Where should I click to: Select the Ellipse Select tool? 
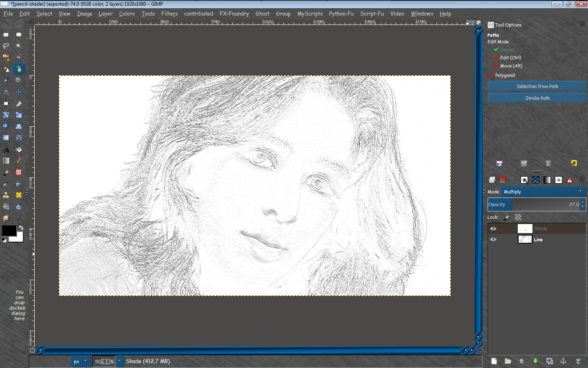[19, 35]
